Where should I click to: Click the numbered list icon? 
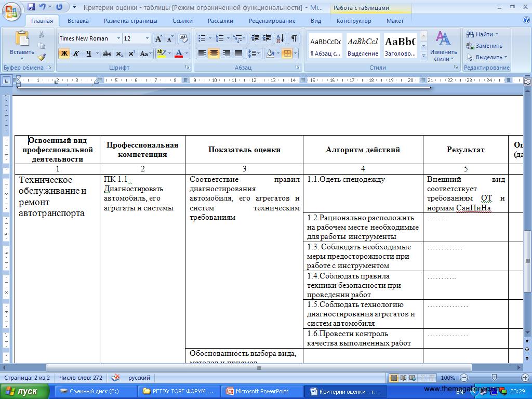pyautogui.click(x=220, y=38)
